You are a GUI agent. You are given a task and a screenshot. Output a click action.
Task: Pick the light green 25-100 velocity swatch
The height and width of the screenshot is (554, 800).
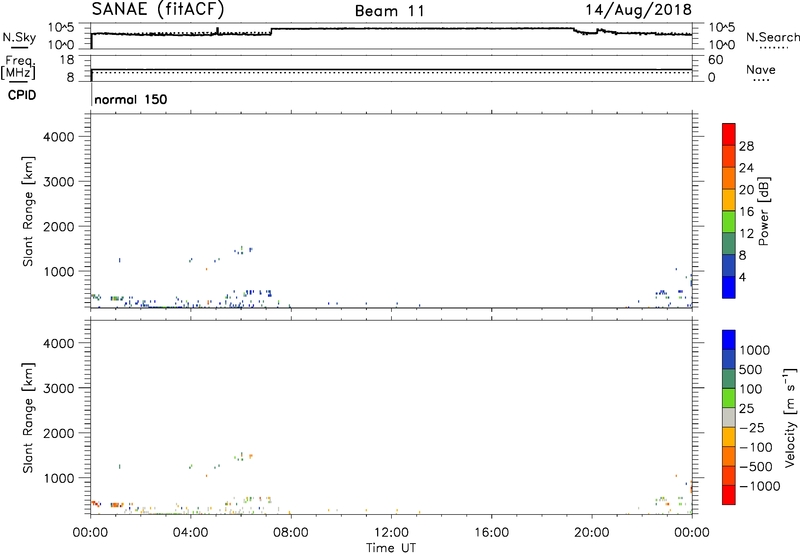pos(729,398)
